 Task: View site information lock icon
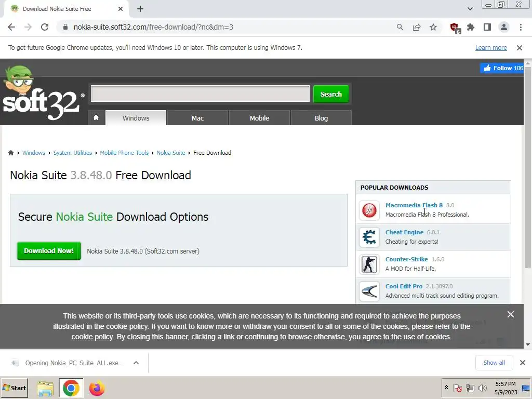point(65,27)
